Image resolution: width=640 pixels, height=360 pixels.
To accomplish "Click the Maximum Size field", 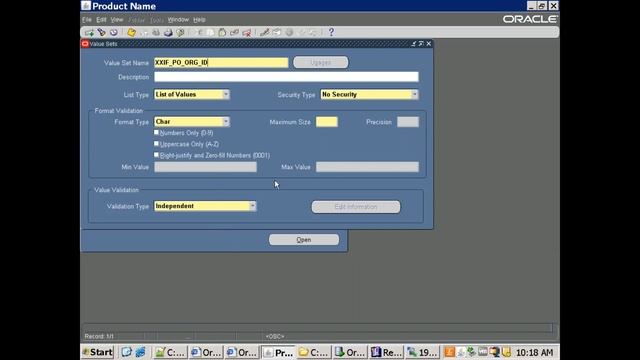I will tap(327, 122).
